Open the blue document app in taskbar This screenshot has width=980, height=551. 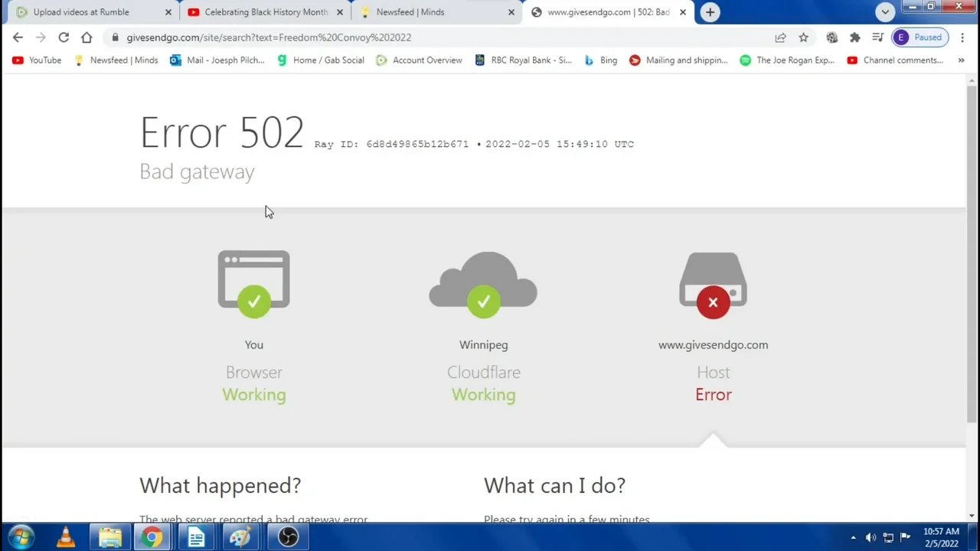(x=196, y=537)
